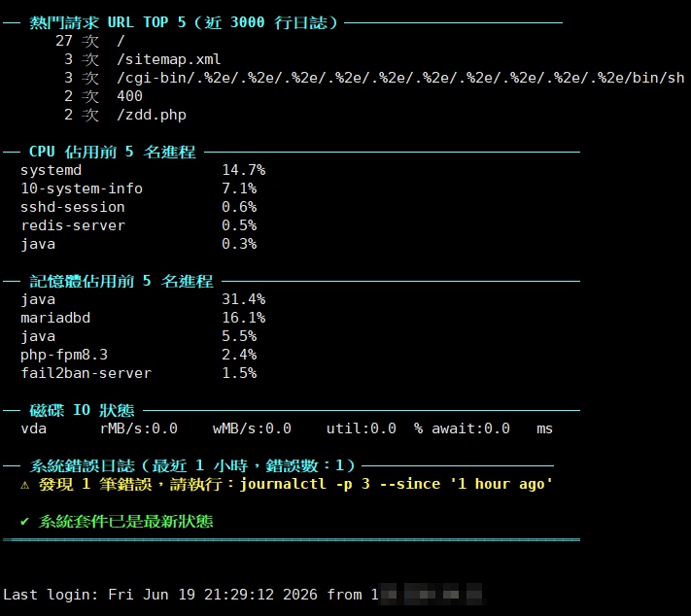The image size is (691, 616).
Task: Click the blurred IP address after 'from'
Action: 431,595
